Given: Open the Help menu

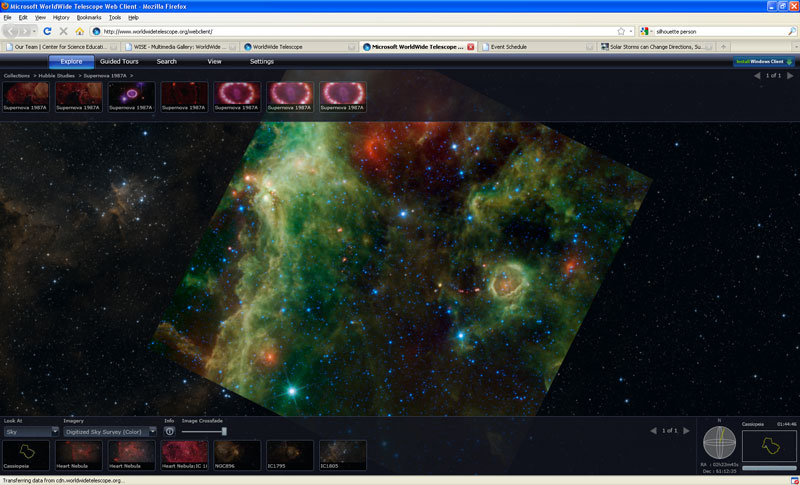Looking at the screenshot, I should click(x=133, y=17).
